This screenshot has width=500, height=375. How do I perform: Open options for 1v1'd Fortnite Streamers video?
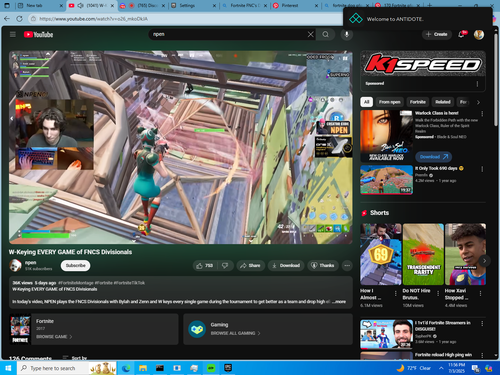click(482, 323)
